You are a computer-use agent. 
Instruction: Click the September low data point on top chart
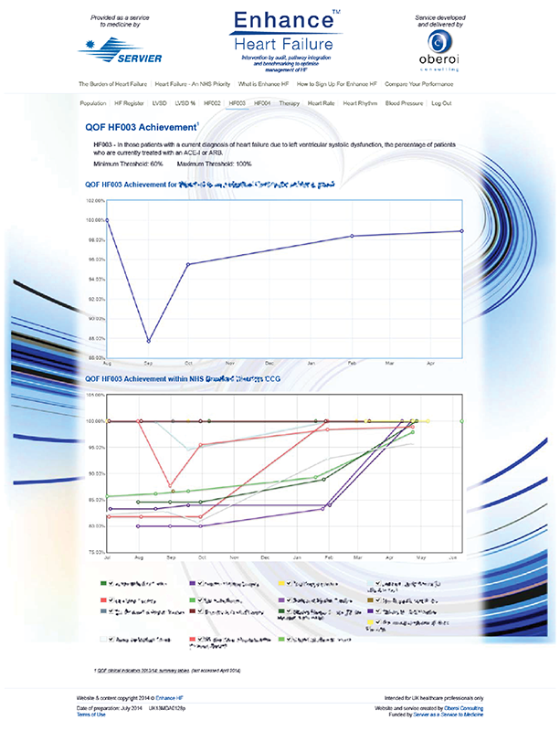pos(148,341)
